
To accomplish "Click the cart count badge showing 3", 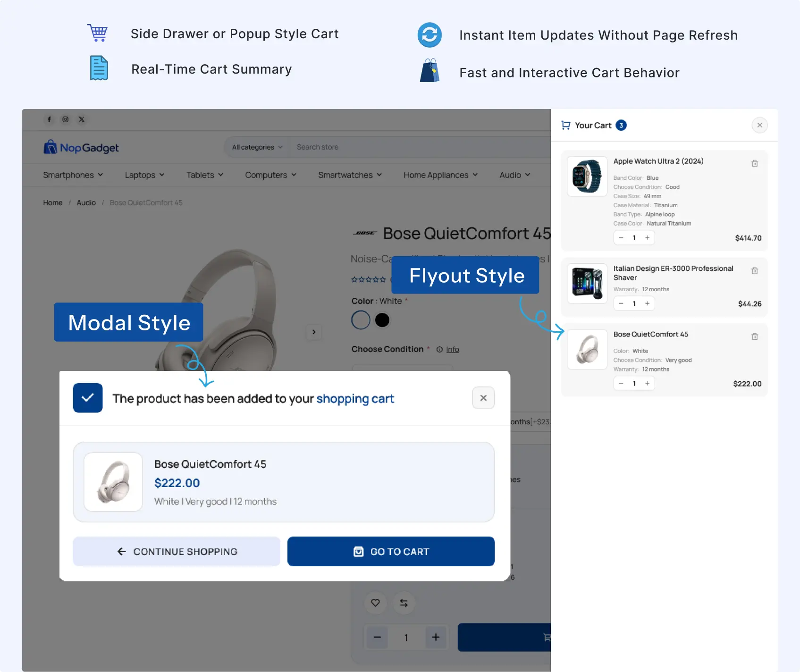I will coord(621,125).
